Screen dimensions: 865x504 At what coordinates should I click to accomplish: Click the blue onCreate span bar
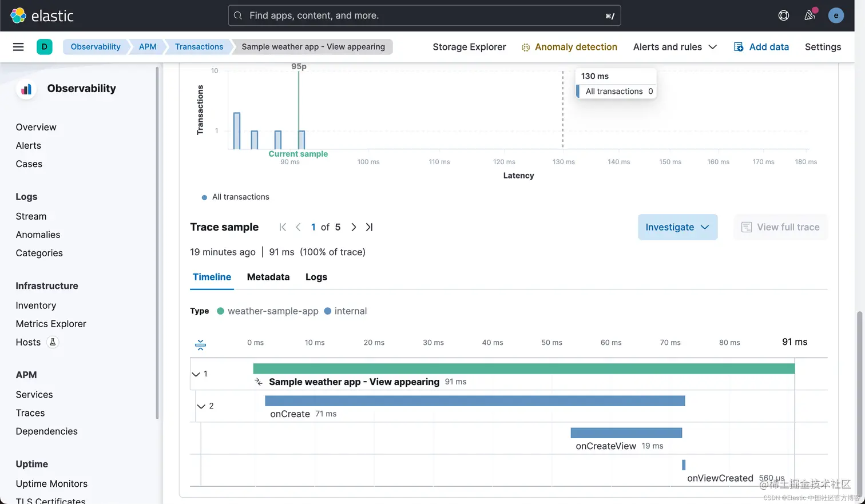(475, 401)
